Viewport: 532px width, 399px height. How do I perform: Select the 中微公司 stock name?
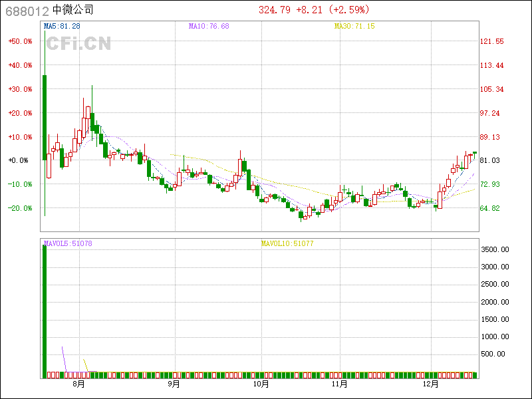[x=73, y=10]
